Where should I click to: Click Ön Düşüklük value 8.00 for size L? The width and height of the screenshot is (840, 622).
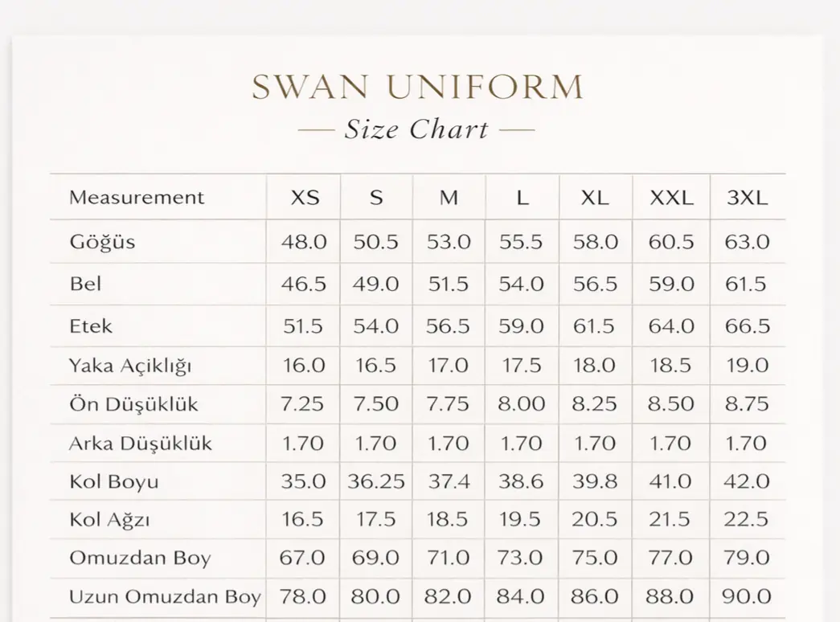[522, 404]
